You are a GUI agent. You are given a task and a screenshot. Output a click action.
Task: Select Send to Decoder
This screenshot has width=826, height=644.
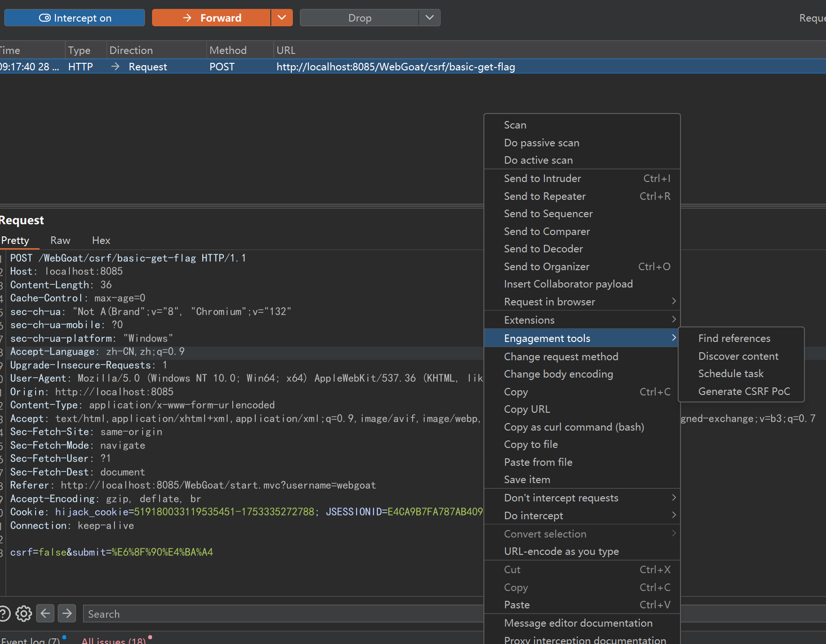point(582,249)
